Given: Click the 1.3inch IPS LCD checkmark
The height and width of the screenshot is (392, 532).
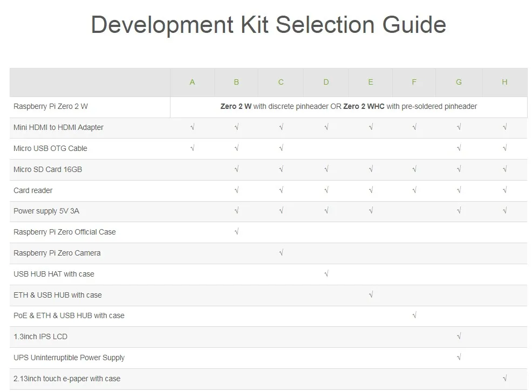Looking at the screenshot, I should point(459,336).
